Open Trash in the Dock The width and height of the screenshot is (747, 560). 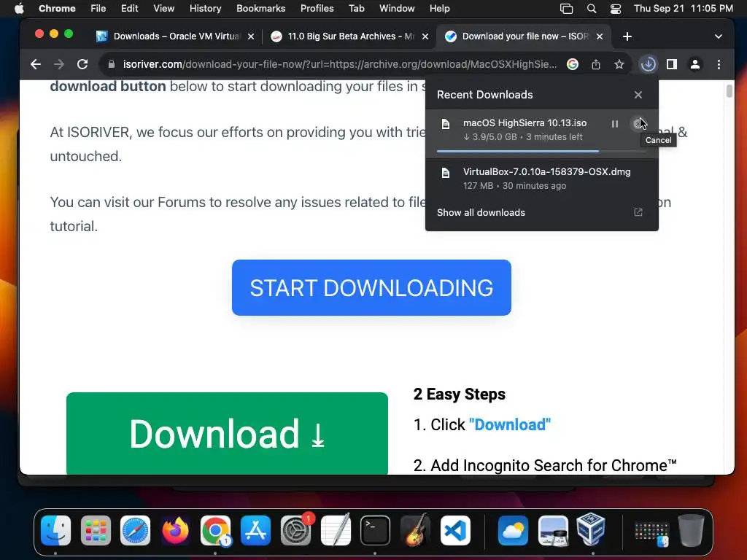point(691,531)
